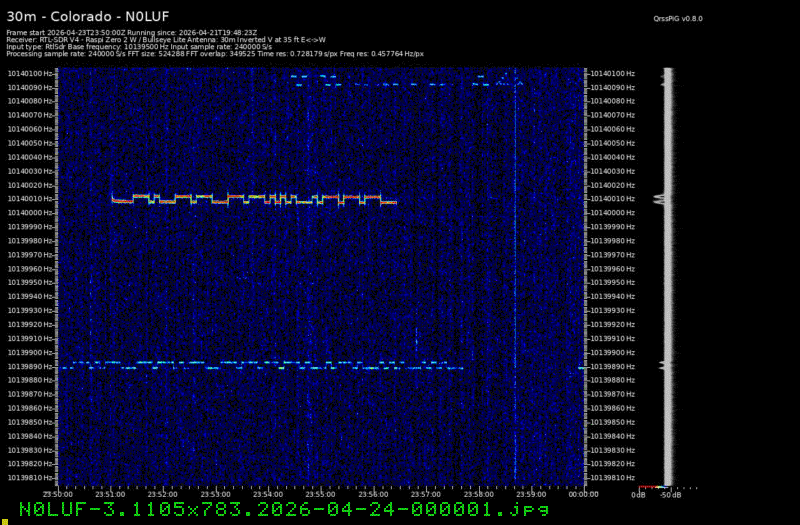800x525 pixels.
Task: Click the -50 dB scale label
Action: pyautogui.click(x=672, y=494)
